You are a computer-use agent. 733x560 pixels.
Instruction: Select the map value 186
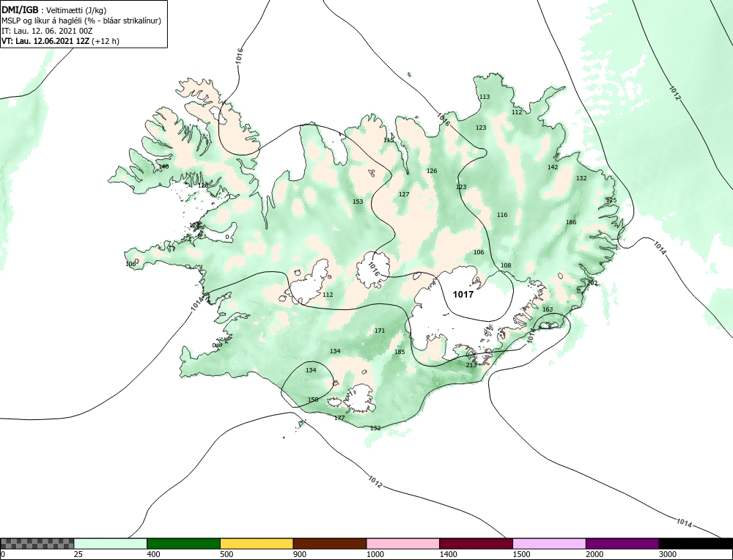571,223
